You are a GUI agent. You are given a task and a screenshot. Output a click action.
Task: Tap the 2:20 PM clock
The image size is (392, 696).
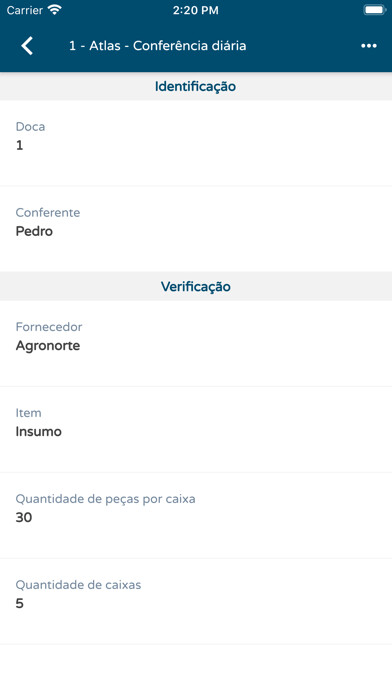coord(196,11)
